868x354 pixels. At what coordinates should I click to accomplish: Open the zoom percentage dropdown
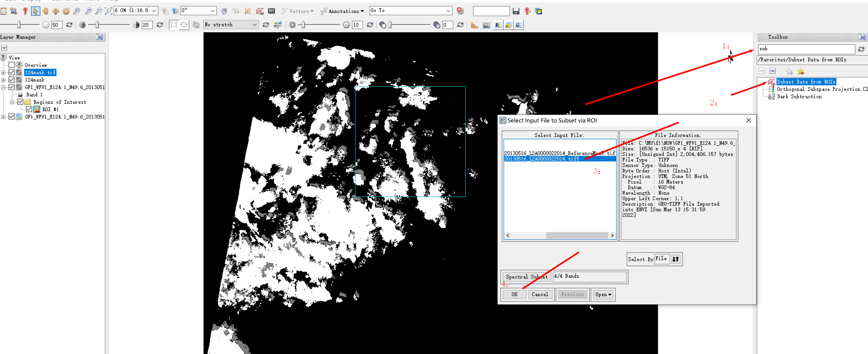(154, 11)
